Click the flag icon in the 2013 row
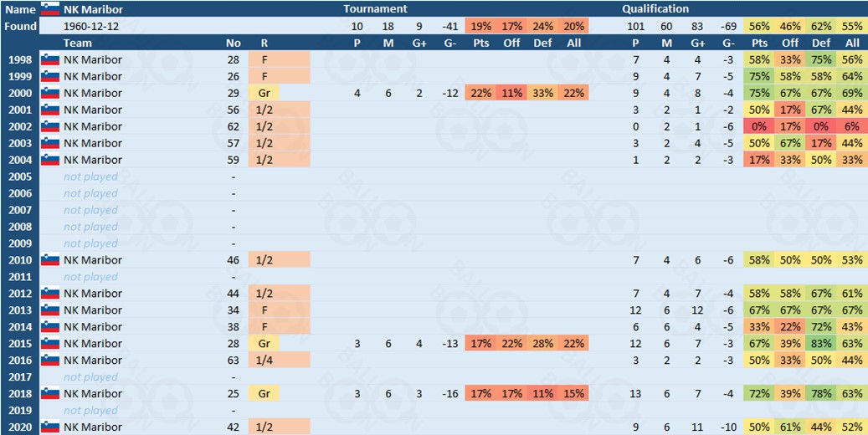The width and height of the screenshot is (868, 435). coord(50,310)
